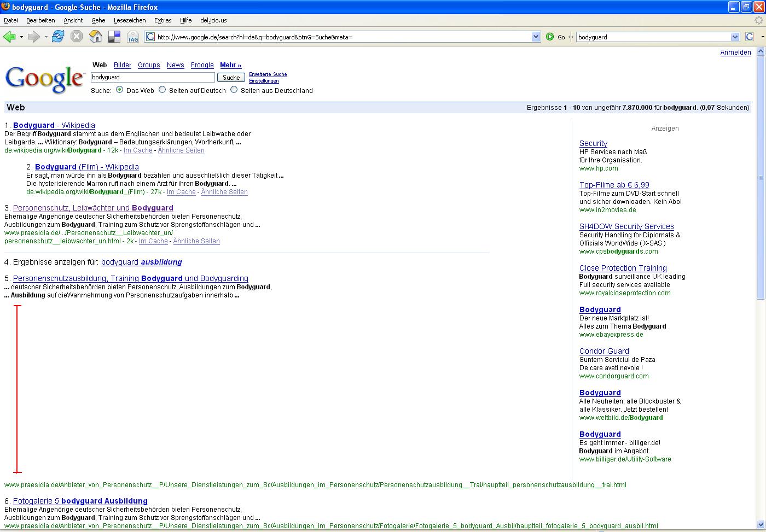Open the Gehe menu

pyautogui.click(x=98, y=20)
